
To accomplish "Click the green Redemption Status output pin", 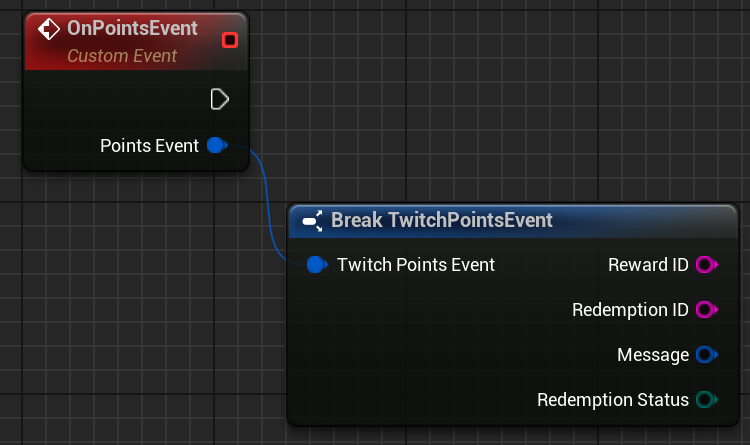I will tap(706, 400).
